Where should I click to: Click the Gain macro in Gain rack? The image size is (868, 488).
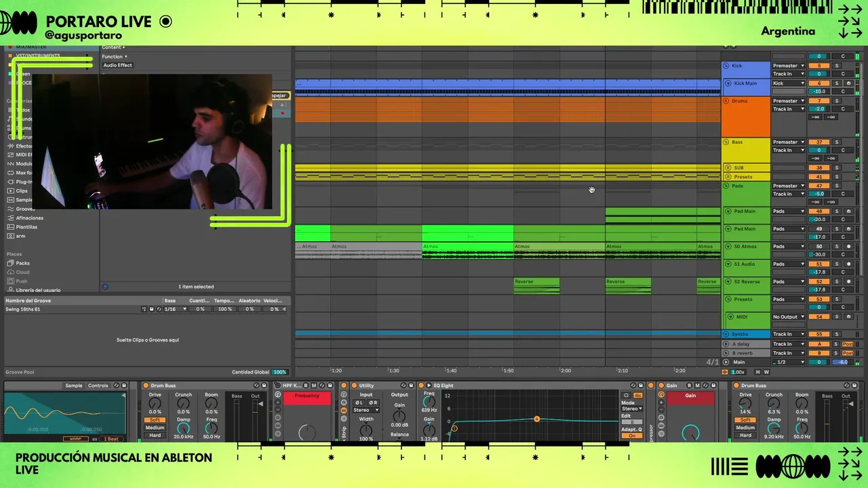690,399
